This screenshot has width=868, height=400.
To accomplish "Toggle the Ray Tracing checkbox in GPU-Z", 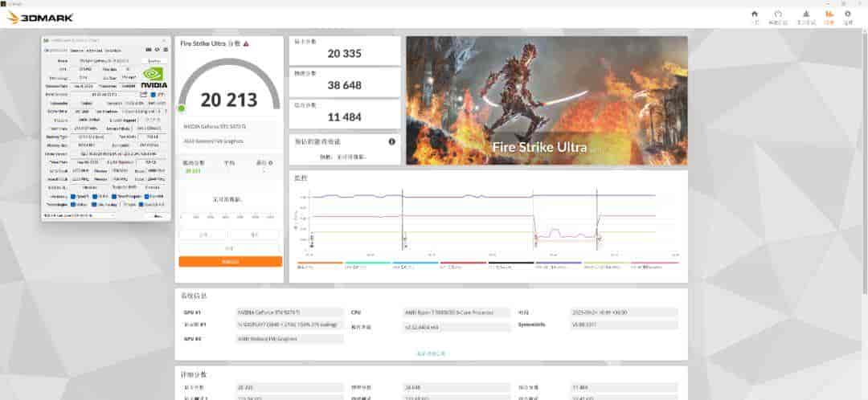I will [94, 204].
